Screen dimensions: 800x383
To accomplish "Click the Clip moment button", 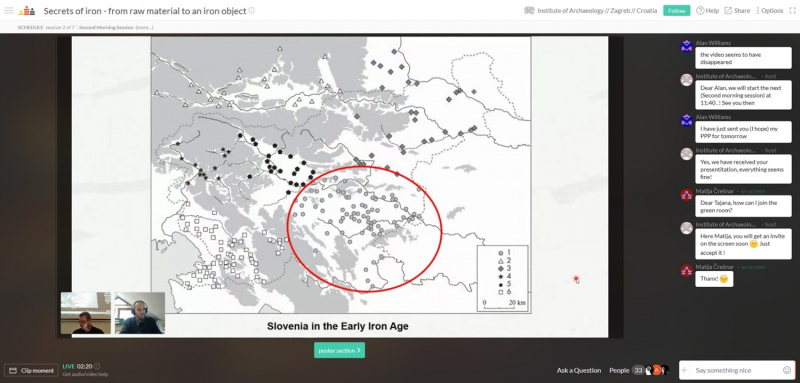I will [x=32, y=371].
